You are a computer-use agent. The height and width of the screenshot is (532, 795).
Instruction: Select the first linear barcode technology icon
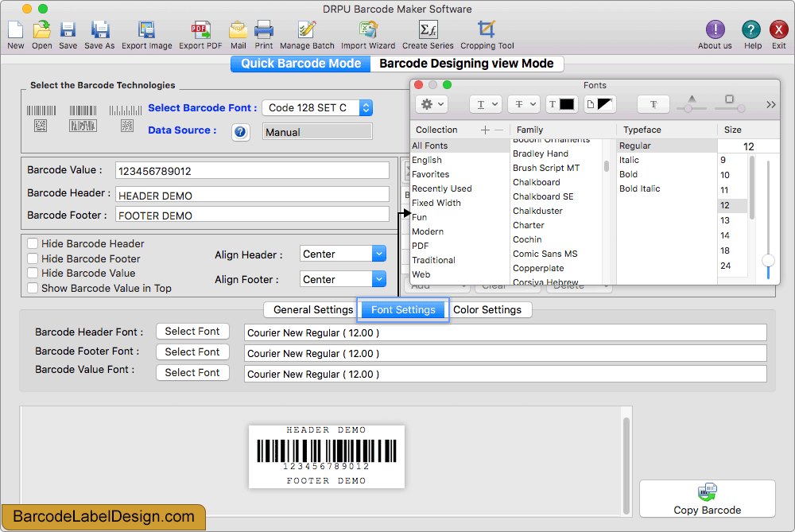tap(41, 118)
